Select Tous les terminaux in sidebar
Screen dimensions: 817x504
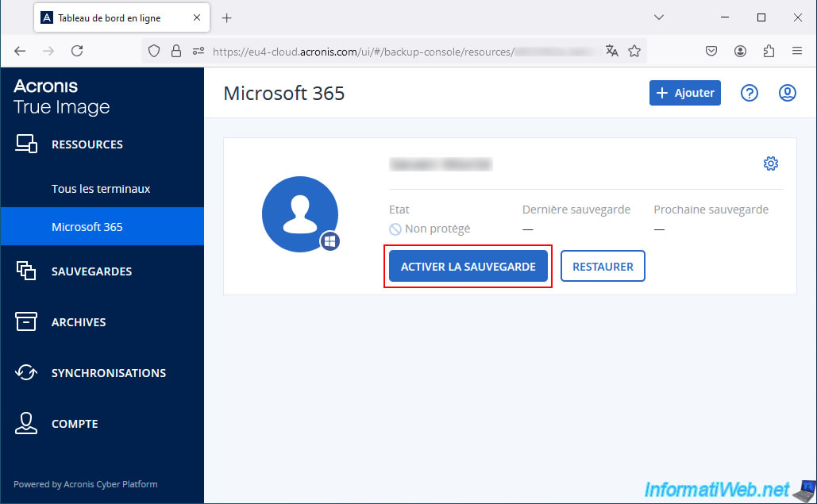[101, 189]
